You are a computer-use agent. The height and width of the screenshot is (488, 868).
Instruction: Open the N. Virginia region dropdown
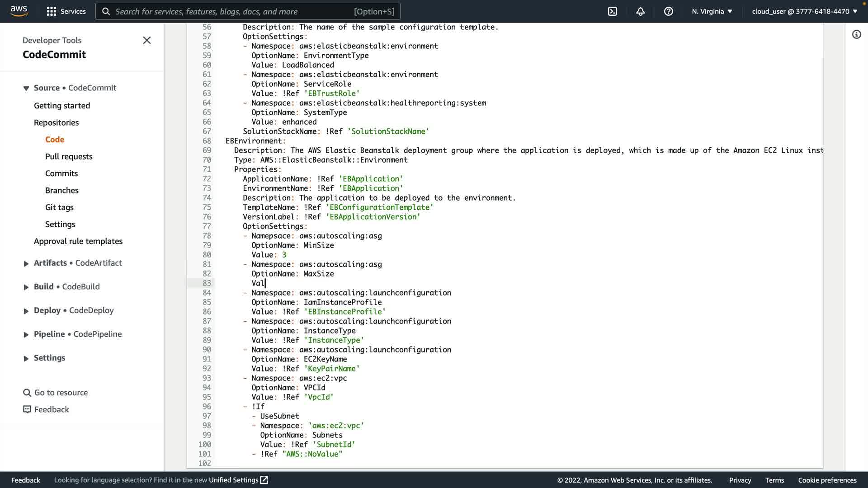[x=712, y=11]
